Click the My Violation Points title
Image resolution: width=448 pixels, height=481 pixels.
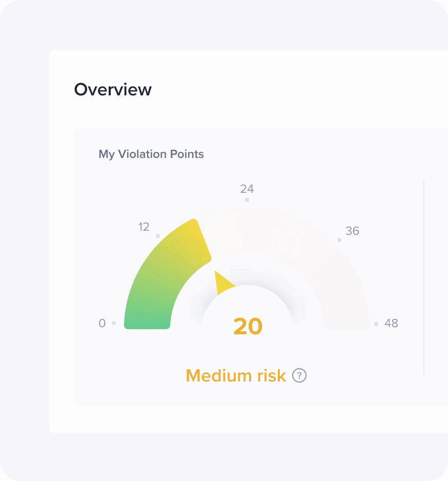[151, 154]
